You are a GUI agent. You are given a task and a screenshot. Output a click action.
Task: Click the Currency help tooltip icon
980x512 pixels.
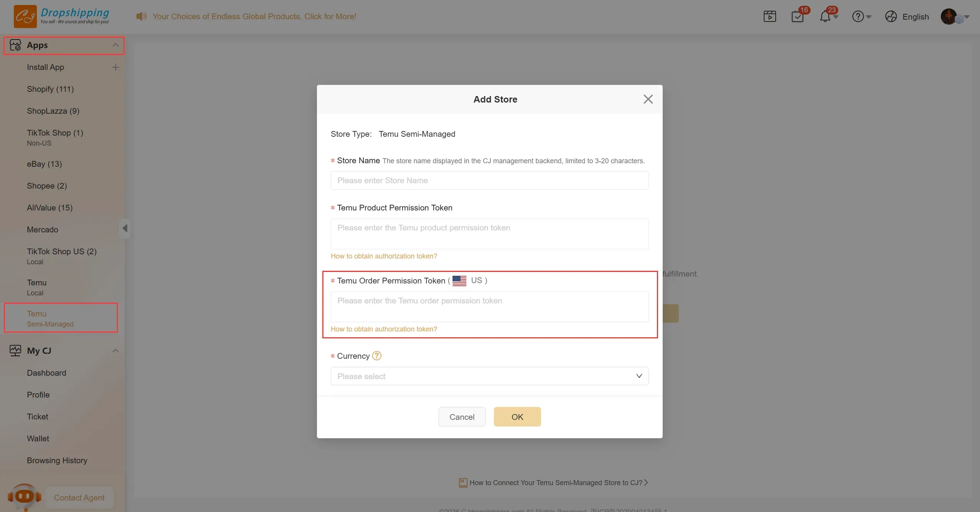pos(377,356)
